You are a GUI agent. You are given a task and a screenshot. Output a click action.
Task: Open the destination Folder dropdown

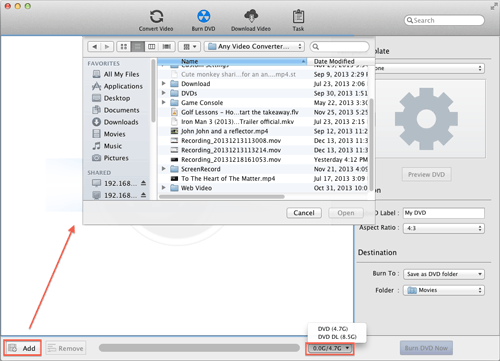pyautogui.click(x=444, y=290)
